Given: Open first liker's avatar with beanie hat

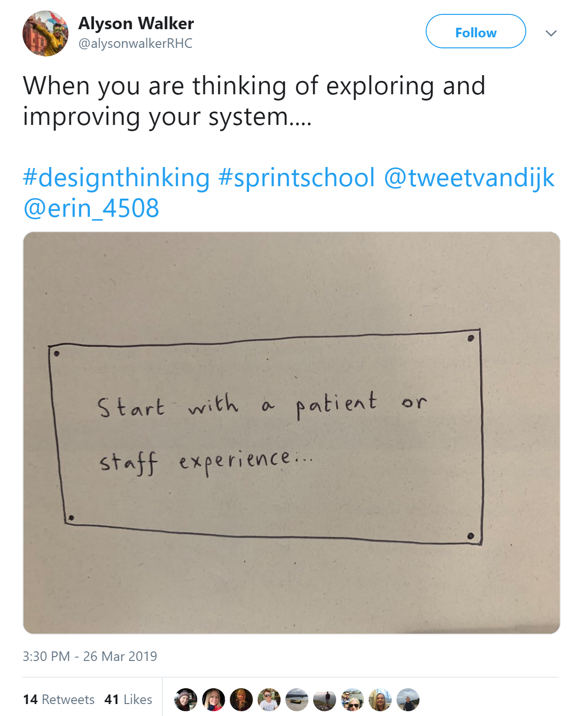Looking at the screenshot, I should click(186, 700).
